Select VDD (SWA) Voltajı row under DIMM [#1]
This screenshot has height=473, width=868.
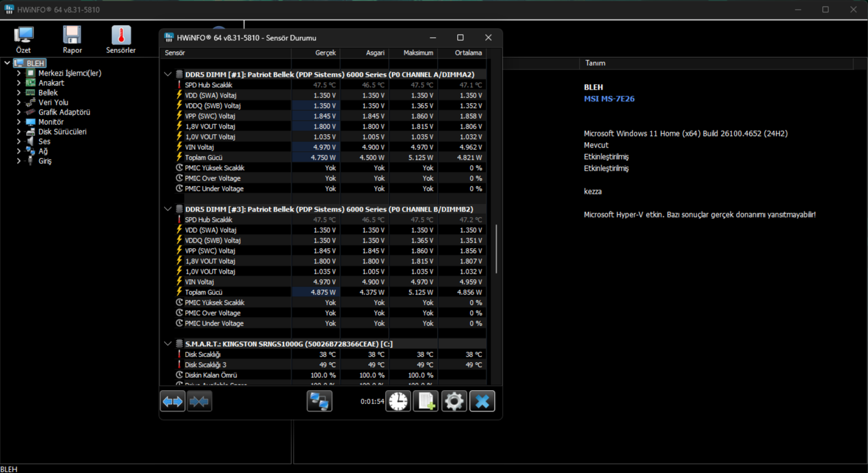tap(323, 96)
